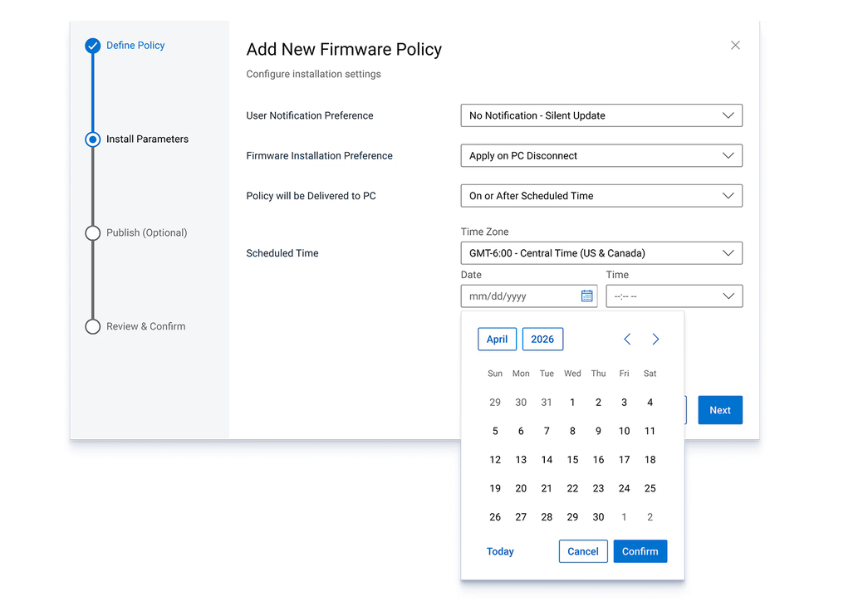Expand Firmware Installation Preference dropdown
This screenshot has width=868, height=611.
[601, 155]
